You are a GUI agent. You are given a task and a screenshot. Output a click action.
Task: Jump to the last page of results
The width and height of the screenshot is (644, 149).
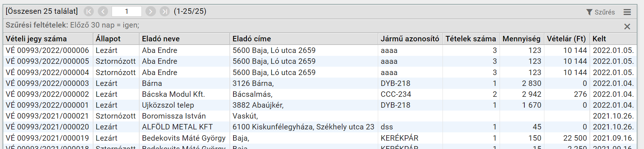tap(165, 12)
